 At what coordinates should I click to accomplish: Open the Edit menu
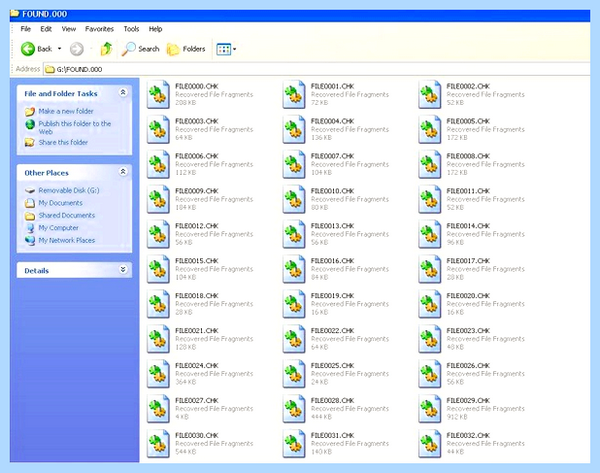point(46,29)
